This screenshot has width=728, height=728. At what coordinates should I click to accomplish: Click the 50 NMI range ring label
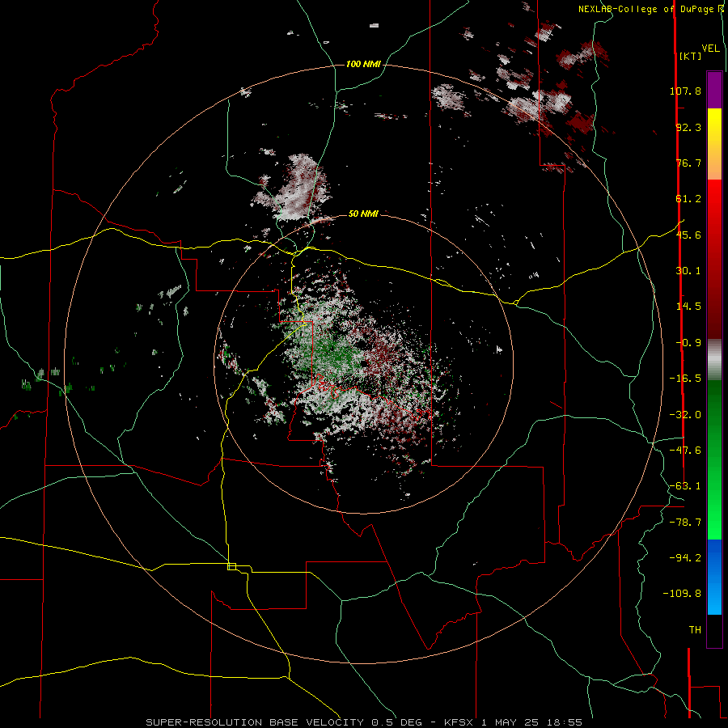[x=363, y=214]
